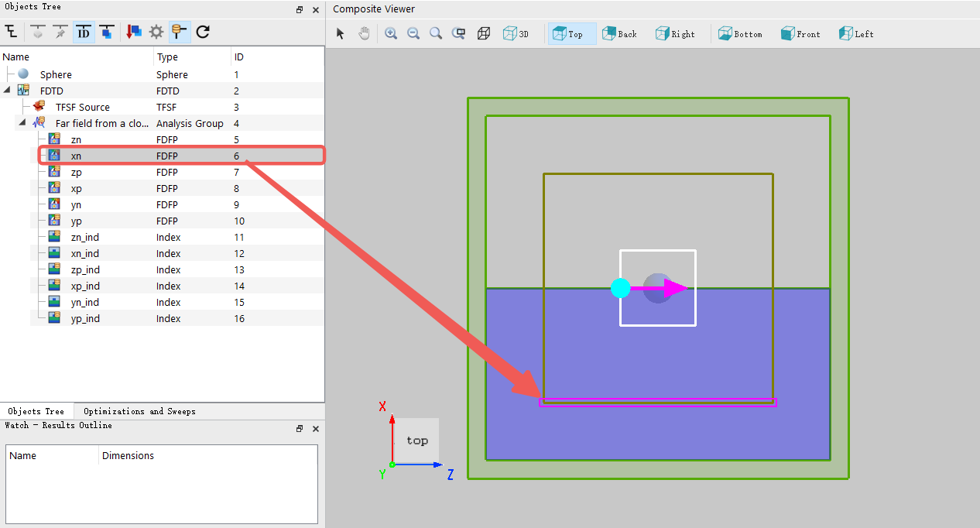Click the tree hierarchy icon in Objects Tree toolbar
This screenshot has width=980, height=528.
[x=11, y=32]
